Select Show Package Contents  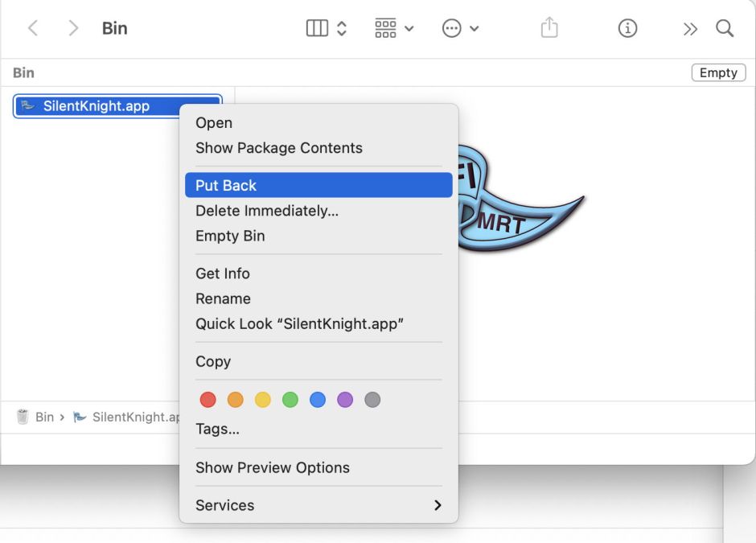(279, 148)
